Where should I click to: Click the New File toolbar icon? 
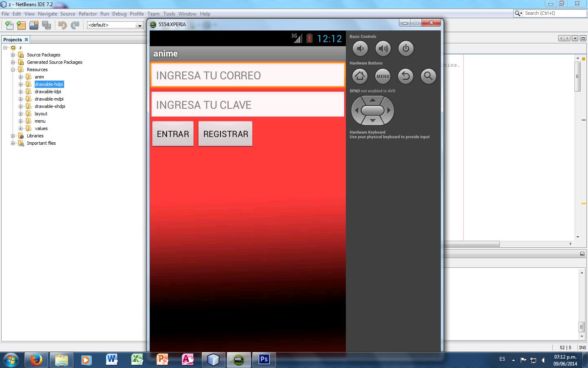pos(9,25)
